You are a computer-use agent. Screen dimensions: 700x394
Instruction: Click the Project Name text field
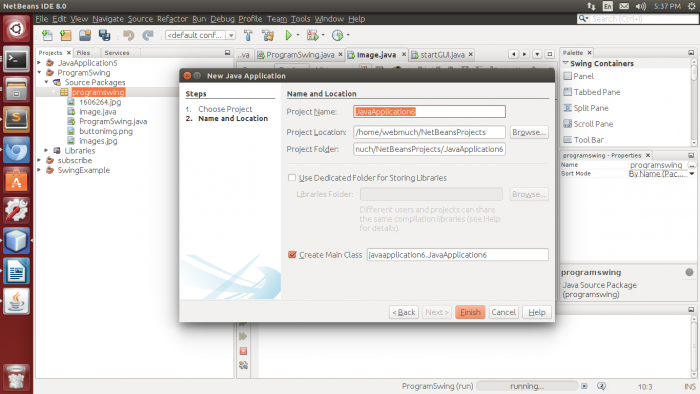point(429,112)
